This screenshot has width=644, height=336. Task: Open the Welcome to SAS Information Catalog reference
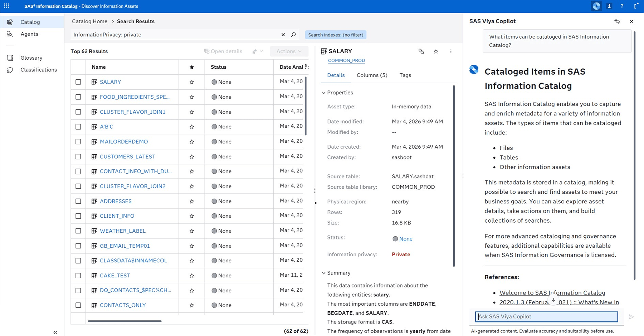coord(552,292)
